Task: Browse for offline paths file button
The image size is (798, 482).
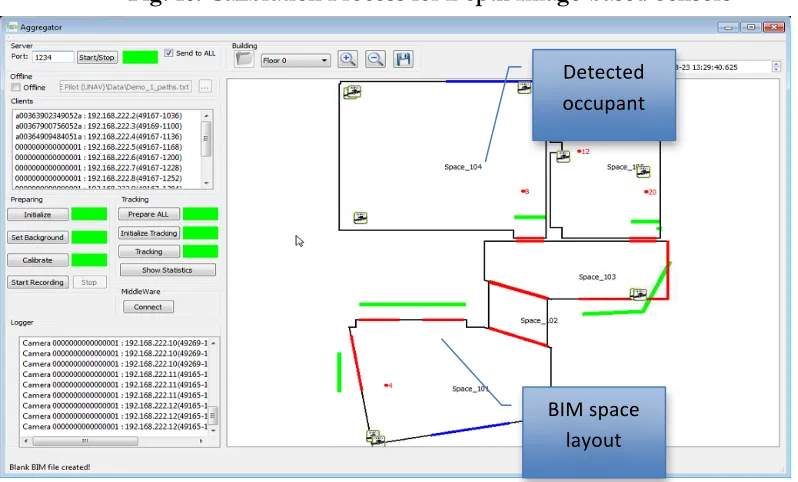Action: [x=205, y=87]
